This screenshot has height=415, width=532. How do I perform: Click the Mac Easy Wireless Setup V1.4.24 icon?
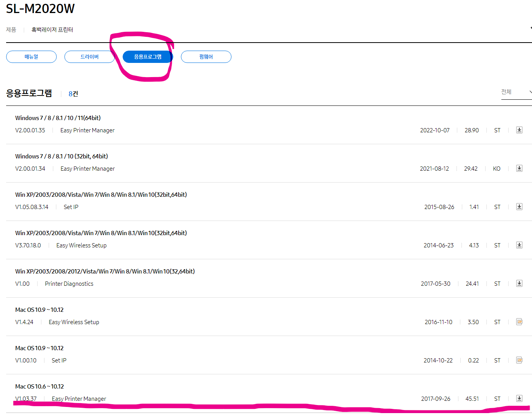pyautogui.click(x=519, y=322)
